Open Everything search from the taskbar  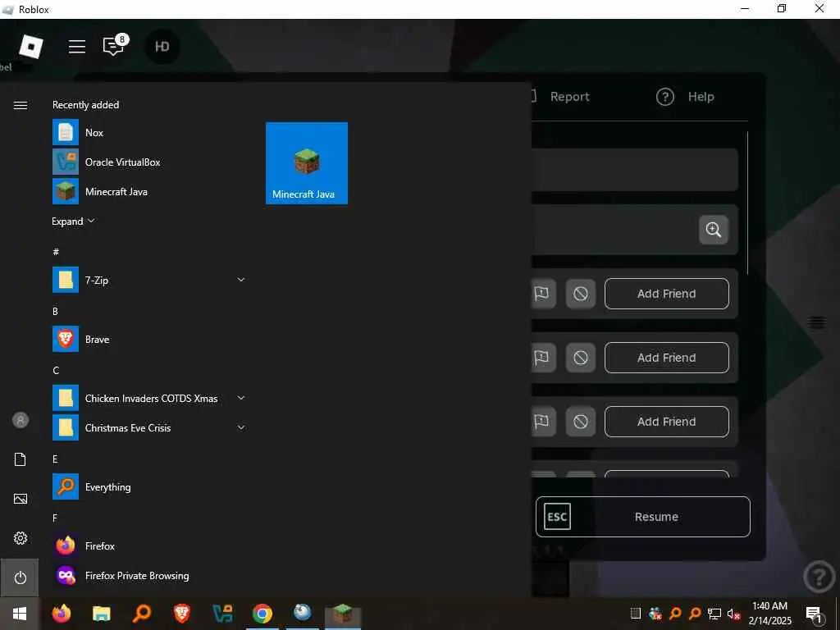pos(141,614)
